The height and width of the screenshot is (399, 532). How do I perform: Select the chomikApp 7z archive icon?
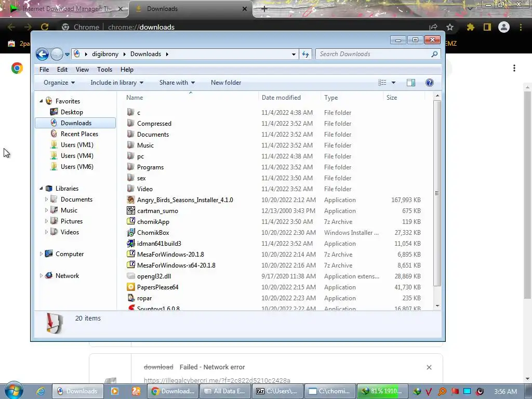pos(130,221)
